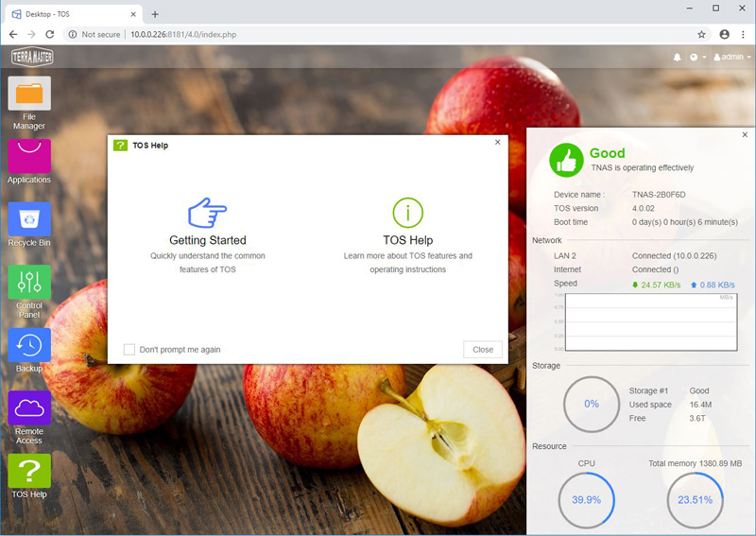View site info via Not secure icon

click(73, 34)
